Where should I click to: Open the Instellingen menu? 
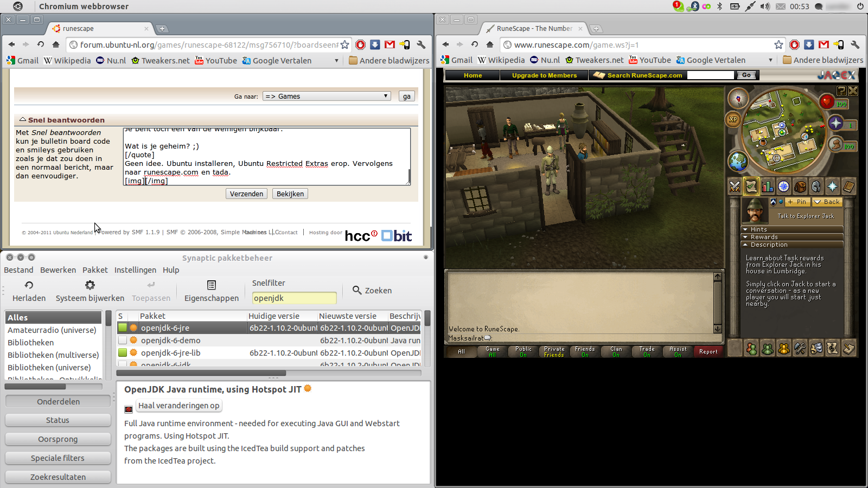[135, 270]
